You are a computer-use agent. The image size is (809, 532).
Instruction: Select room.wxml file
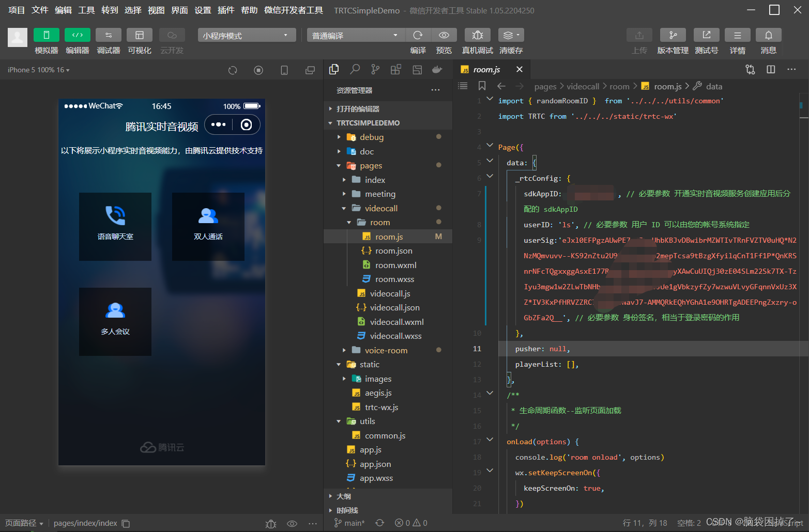pyautogui.click(x=388, y=265)
